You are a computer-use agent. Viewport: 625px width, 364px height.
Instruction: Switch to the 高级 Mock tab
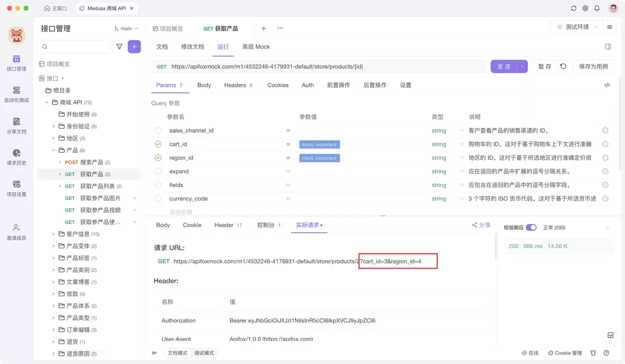coord(256,47)
